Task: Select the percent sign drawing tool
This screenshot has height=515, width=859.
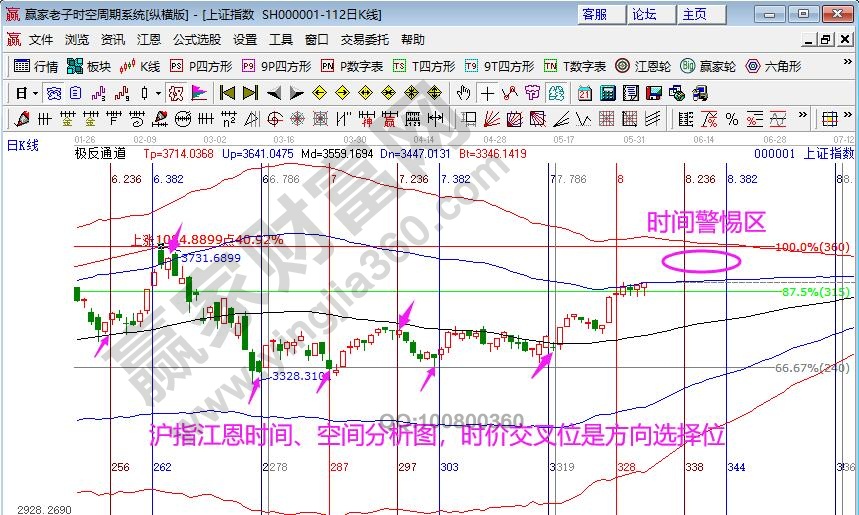Action: (x=731, y=119)
